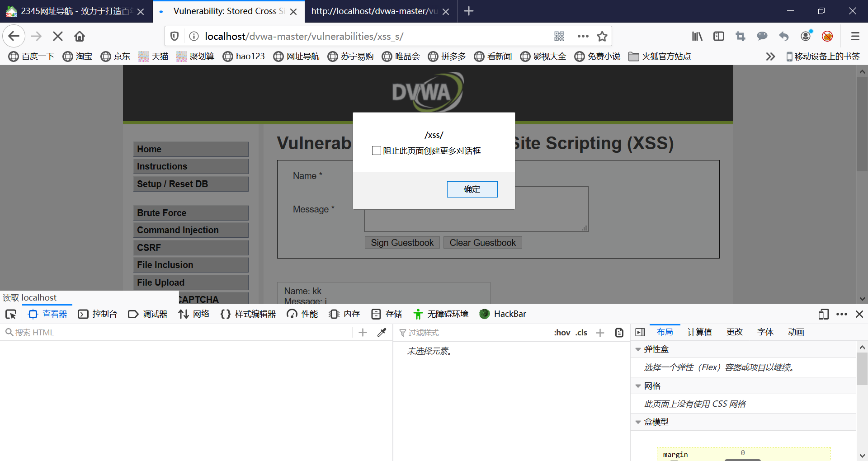Viewport: 868px width, 461px height.
Task: Switch to the 控制台 console tab
Action: point(98,314)
